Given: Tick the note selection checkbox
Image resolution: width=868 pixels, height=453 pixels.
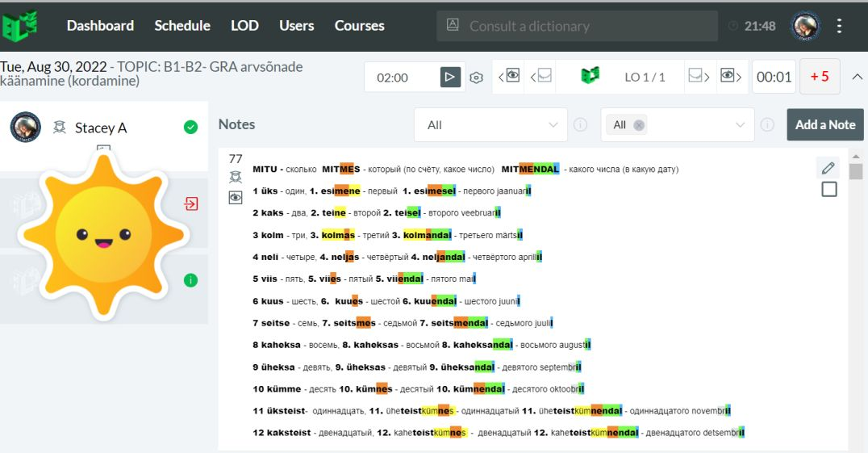Looking at the screenshot, I should click(x=829, y=190).
